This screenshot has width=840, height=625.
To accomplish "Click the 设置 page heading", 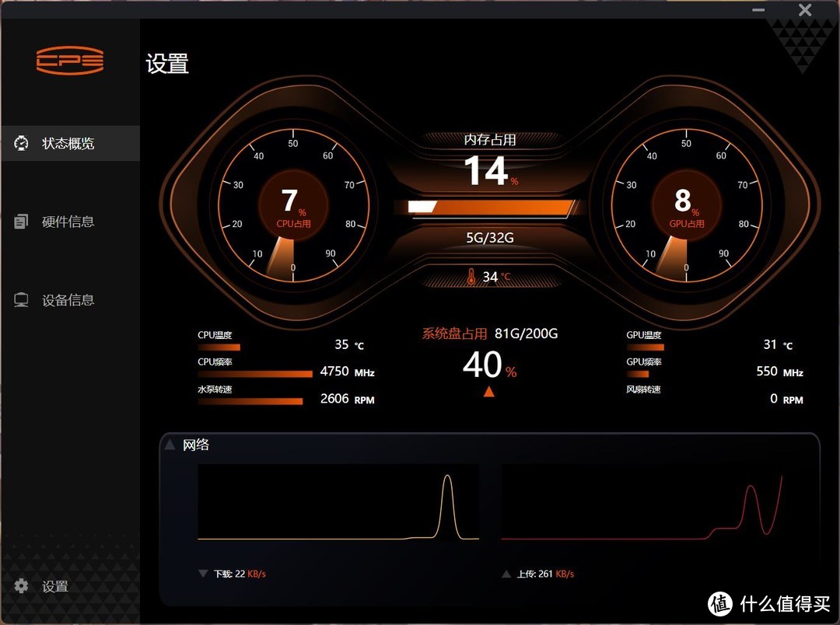I will [x=167, y=64].
